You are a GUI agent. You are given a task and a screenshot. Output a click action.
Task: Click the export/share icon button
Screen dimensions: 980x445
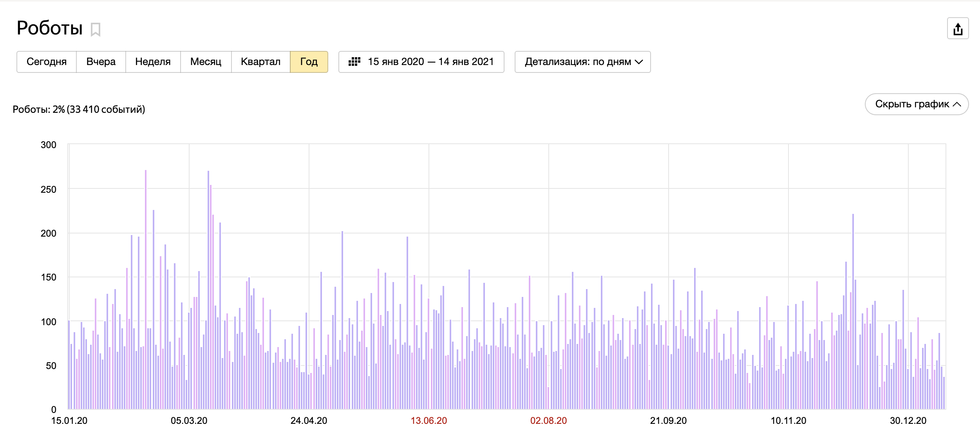pyautogui.click(x=958, y=29)
